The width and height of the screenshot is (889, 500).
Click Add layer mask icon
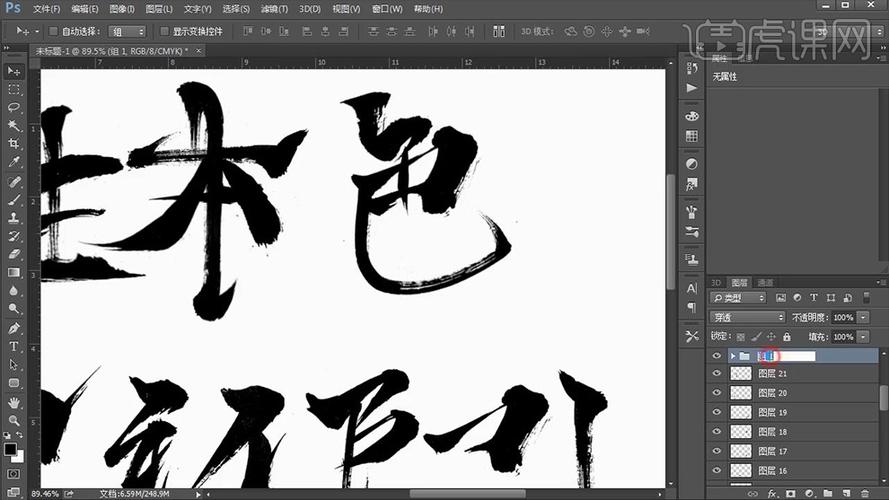[790, 494]
